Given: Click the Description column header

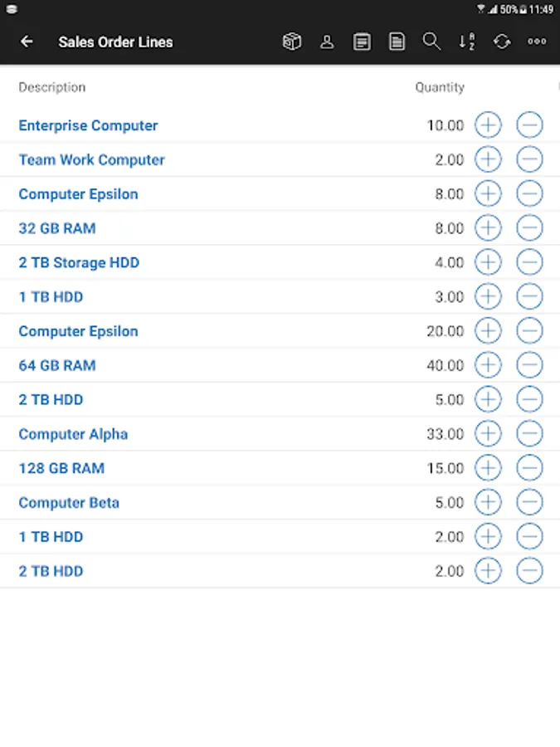Looking at the screenshot, I should [52, 87].
